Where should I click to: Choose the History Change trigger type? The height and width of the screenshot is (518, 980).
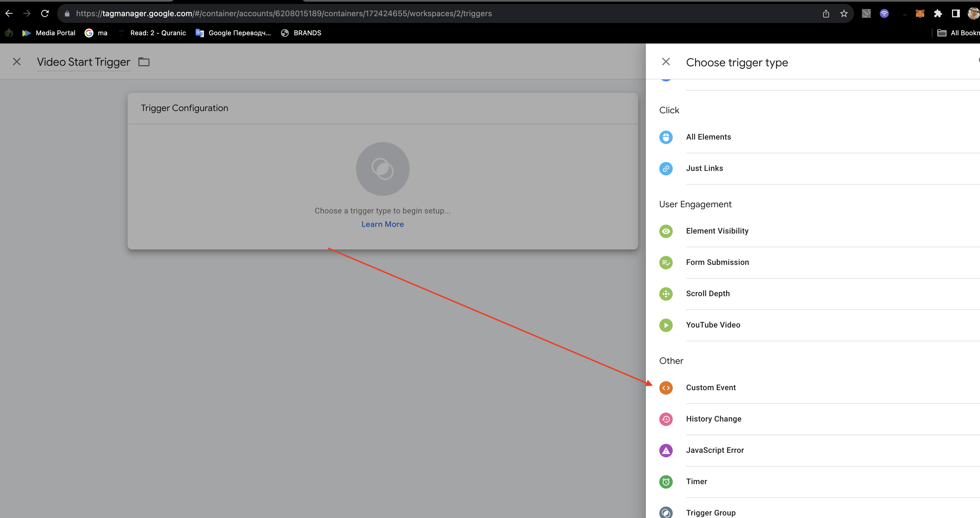819,419
